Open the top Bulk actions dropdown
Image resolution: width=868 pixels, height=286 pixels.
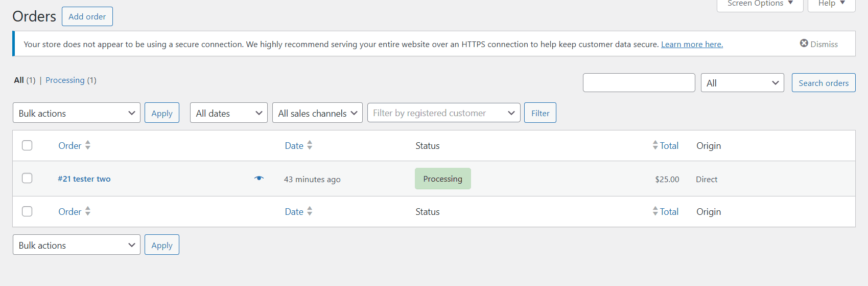click(x=77, y=113)
